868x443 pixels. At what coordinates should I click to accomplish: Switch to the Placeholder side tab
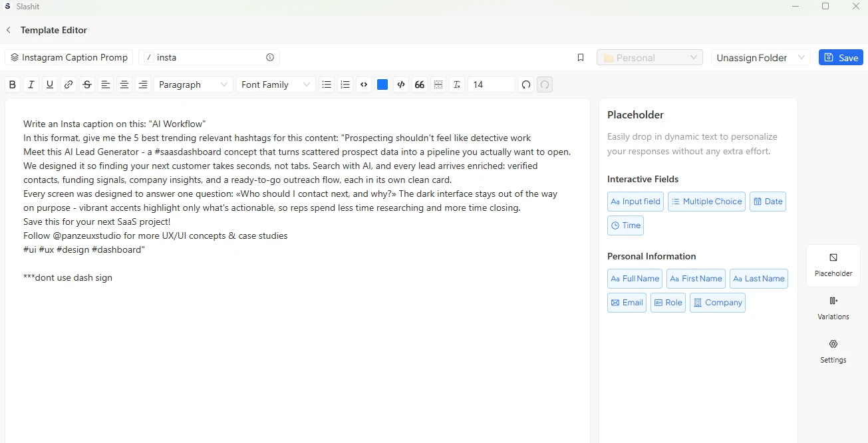(833, 265)
